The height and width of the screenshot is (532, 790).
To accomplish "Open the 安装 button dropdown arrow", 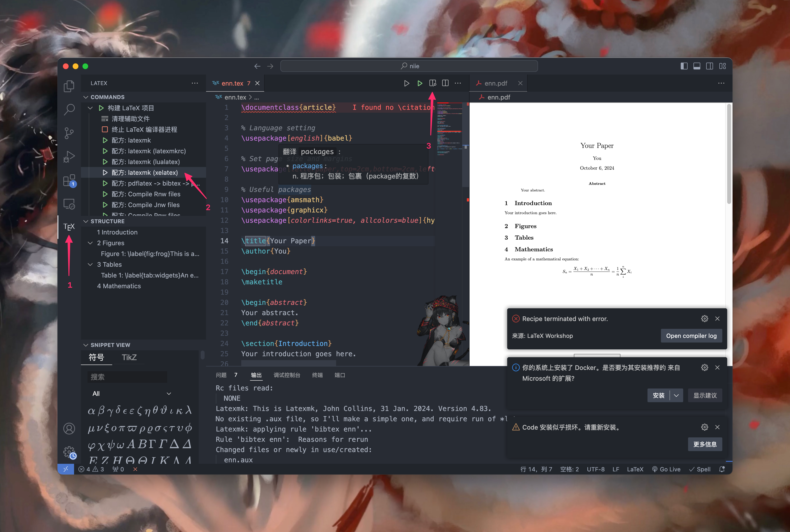I will 676,396.
